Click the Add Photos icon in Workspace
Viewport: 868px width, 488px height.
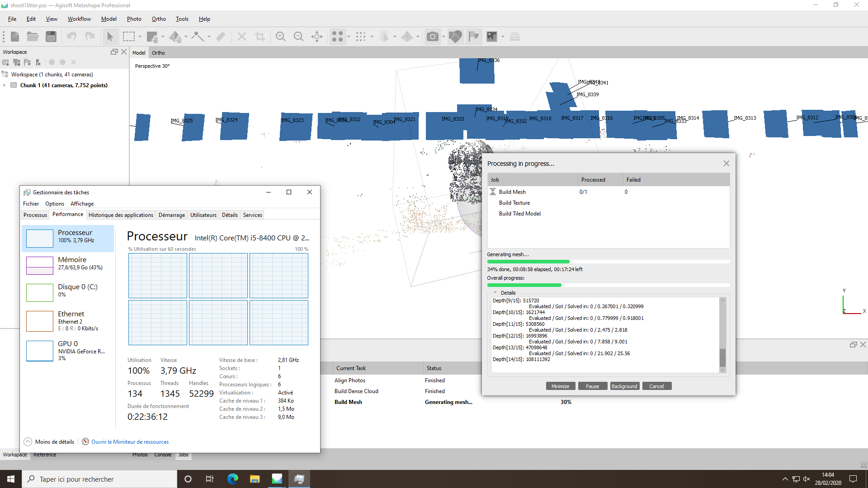(x=17, y=62)
